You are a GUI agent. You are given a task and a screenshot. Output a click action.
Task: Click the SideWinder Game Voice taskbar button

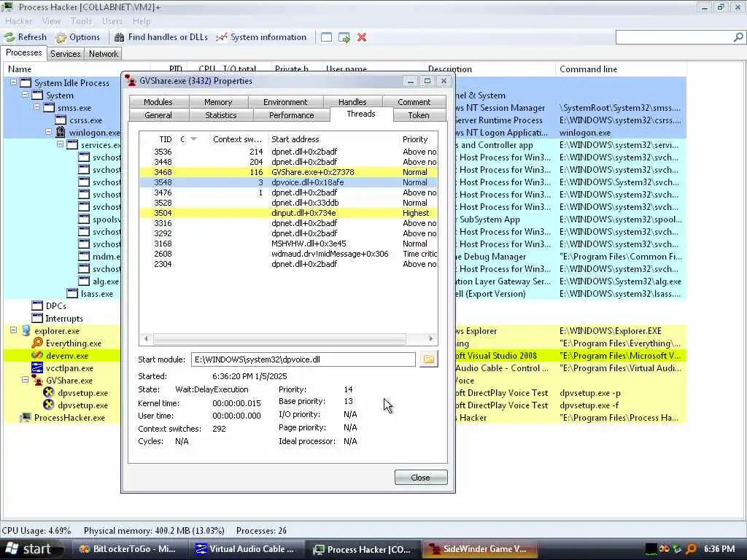[x=479, y=549]
